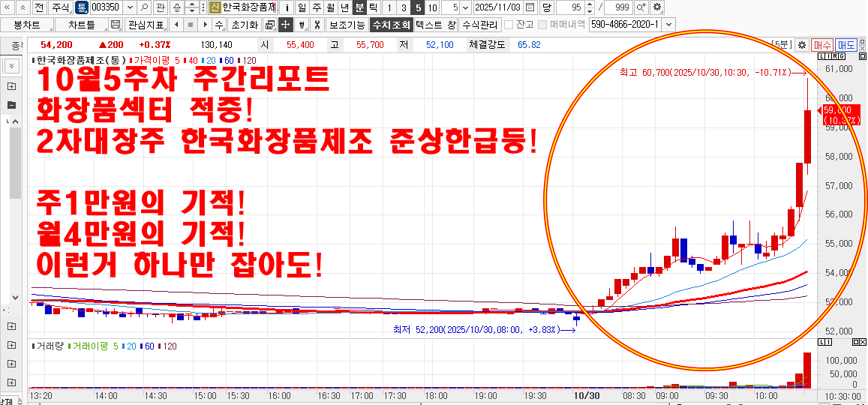
Task: Select the tick (틱) chart period
Action: (373, 7)
